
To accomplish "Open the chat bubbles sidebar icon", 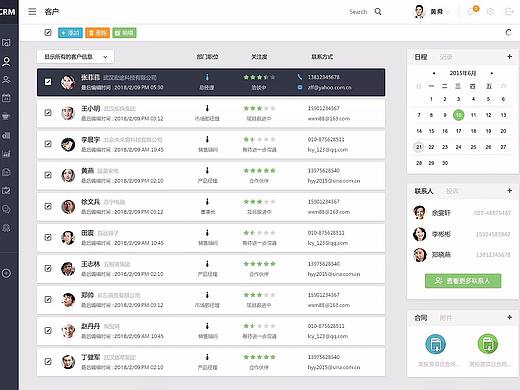I will [6, 209].
